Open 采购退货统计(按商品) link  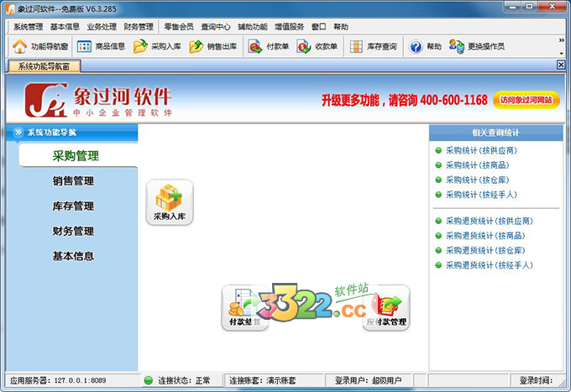(485, 236)
